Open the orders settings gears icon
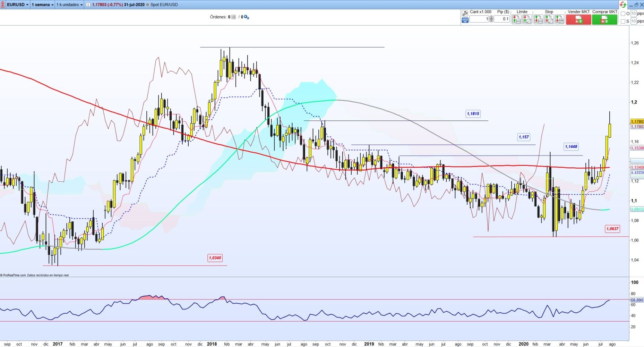This screenshot has height=347, width=644. pos(246,17)
